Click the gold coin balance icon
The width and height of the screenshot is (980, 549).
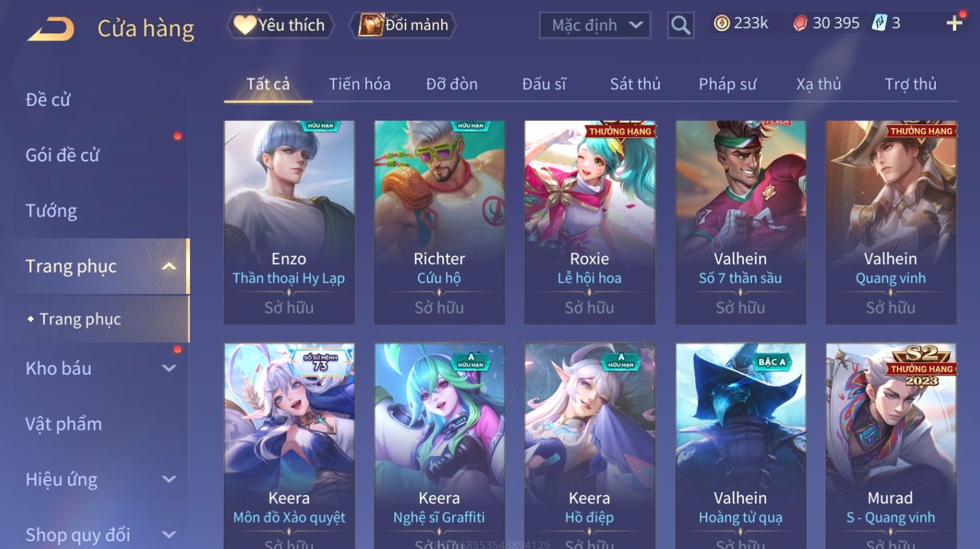[x=722, y=23]
